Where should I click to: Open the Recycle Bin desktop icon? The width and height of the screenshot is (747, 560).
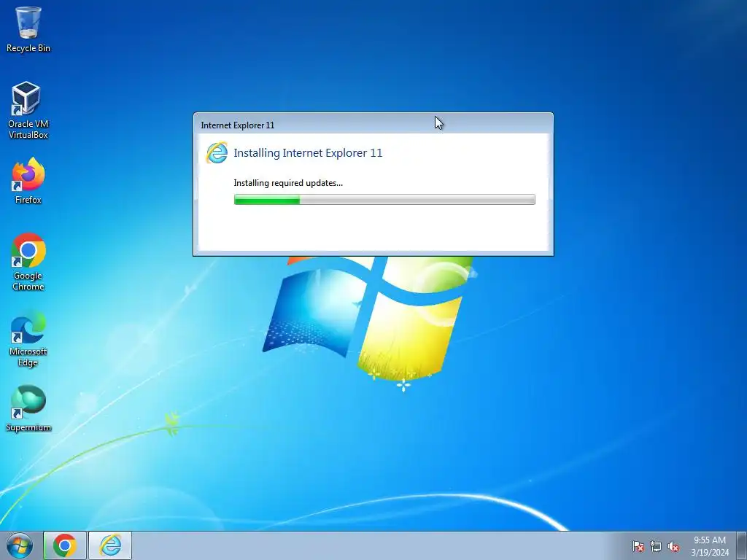coord(28,29)
